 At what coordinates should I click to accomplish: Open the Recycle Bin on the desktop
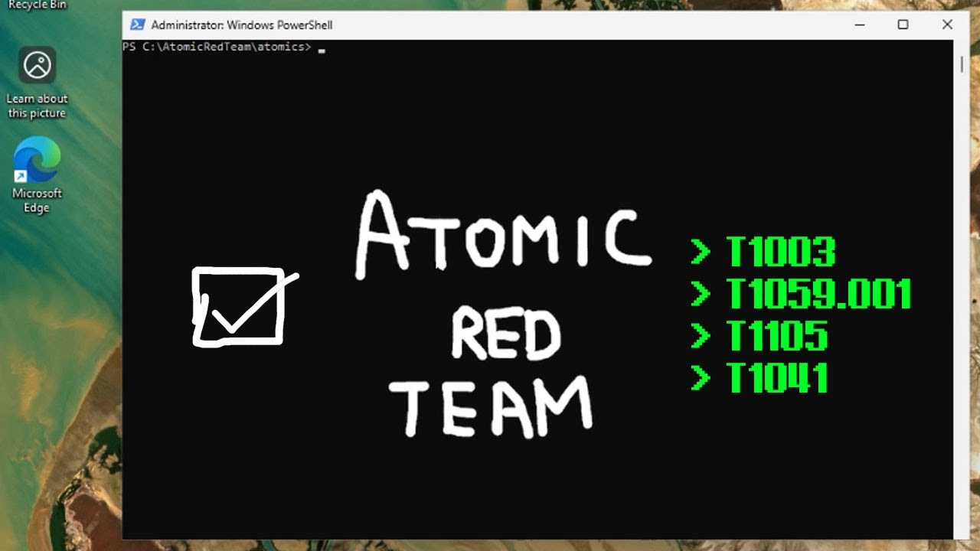tap(37, 5)
